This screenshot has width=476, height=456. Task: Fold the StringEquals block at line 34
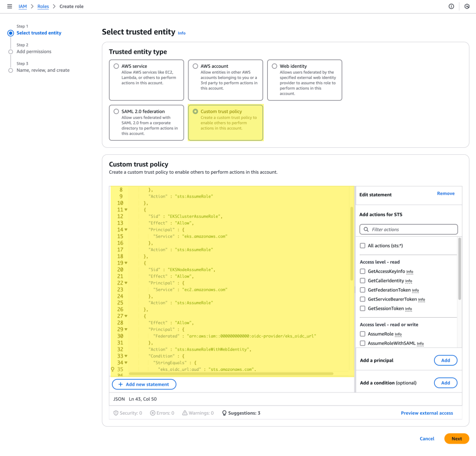click(x=126, y=363)
